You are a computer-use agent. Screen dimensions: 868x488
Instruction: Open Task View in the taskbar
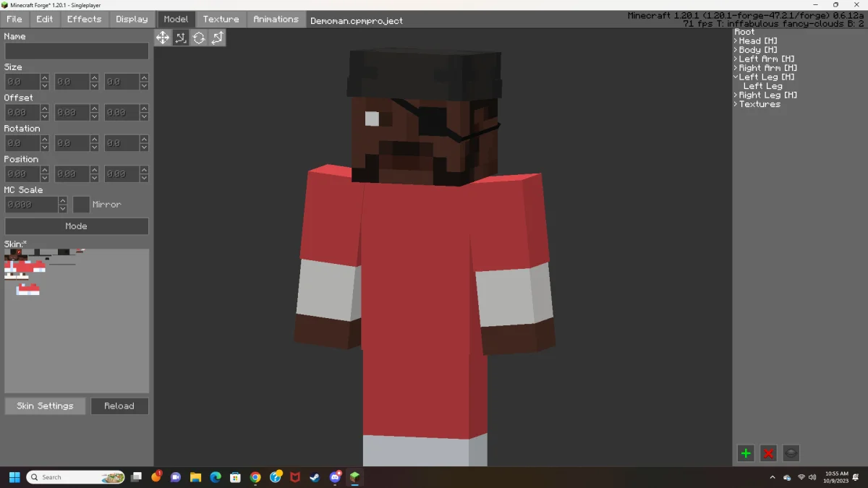[x=136, y=477]
